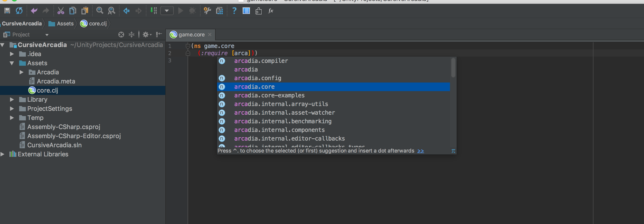This screenshot has height=224, width=644.
Task: Click the Make Project binary icon
Action: tap(153, 11)
